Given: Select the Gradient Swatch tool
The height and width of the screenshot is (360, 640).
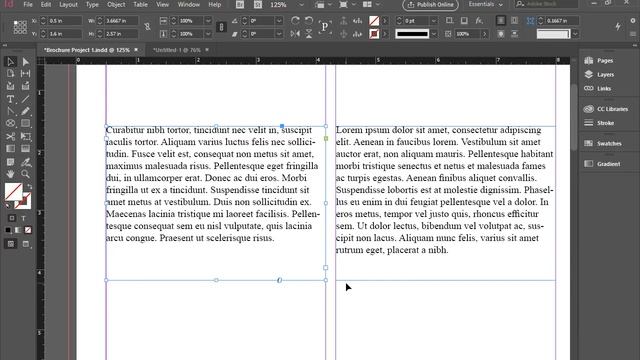Looking at the screenshot, I should (x=10, y=149).
